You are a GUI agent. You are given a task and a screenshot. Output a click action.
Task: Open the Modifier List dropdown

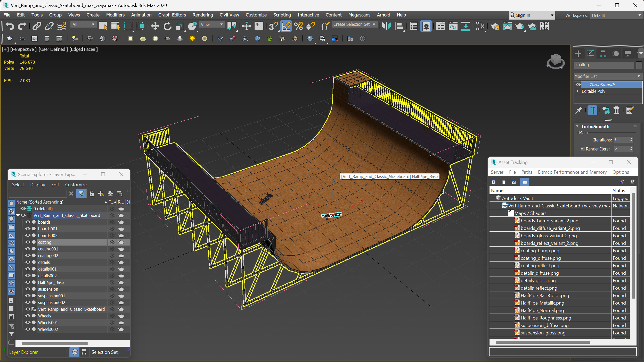(x=608, y=76)
